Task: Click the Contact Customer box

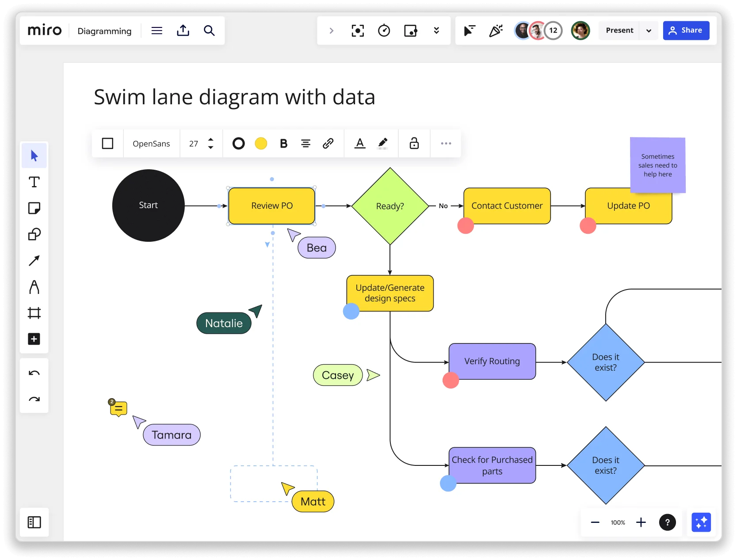Action: 507,206
